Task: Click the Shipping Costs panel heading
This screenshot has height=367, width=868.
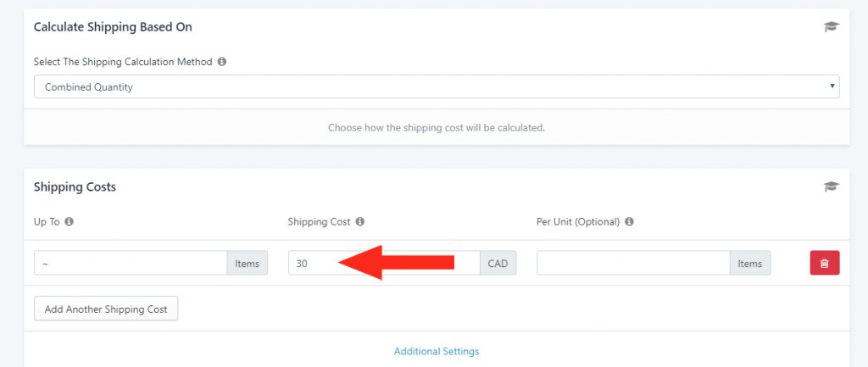Action: coord(75,187)
